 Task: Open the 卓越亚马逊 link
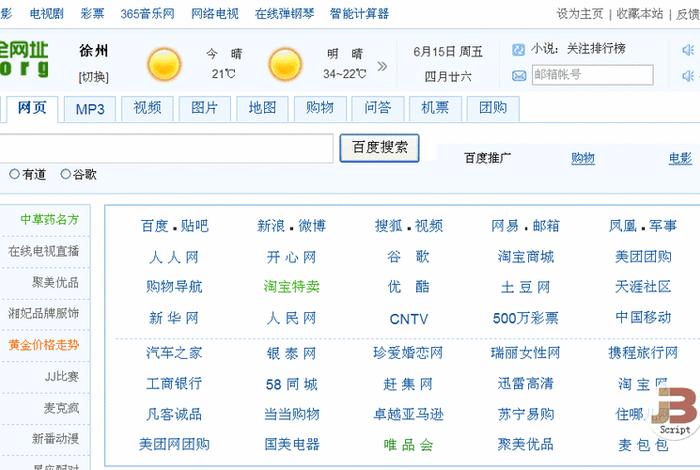(408, 415)
